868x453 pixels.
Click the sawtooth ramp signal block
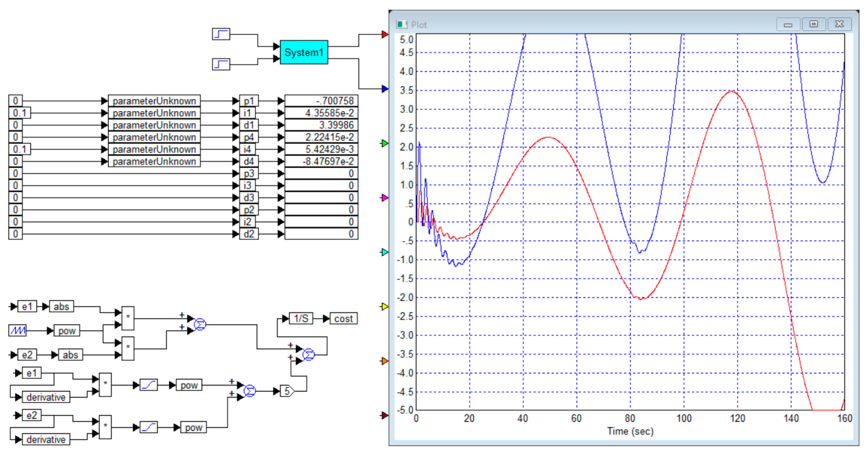click(x=17, y=331)
